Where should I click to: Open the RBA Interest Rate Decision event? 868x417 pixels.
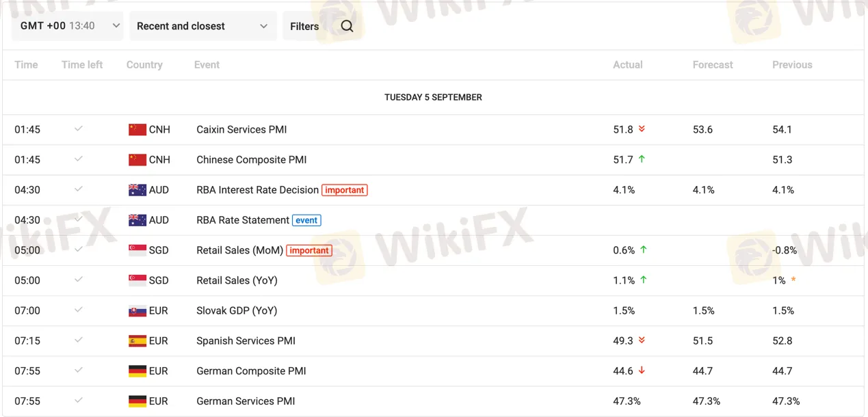[x=257, y=190]
